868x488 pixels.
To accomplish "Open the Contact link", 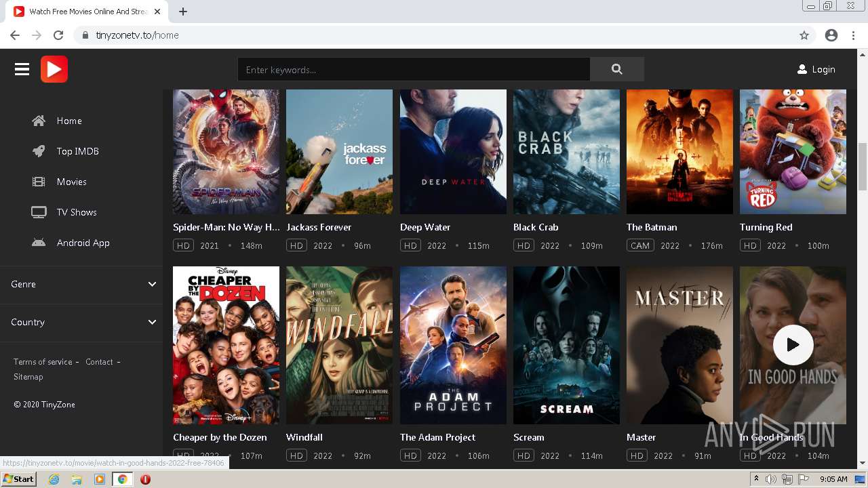I will tap(99, 362).
